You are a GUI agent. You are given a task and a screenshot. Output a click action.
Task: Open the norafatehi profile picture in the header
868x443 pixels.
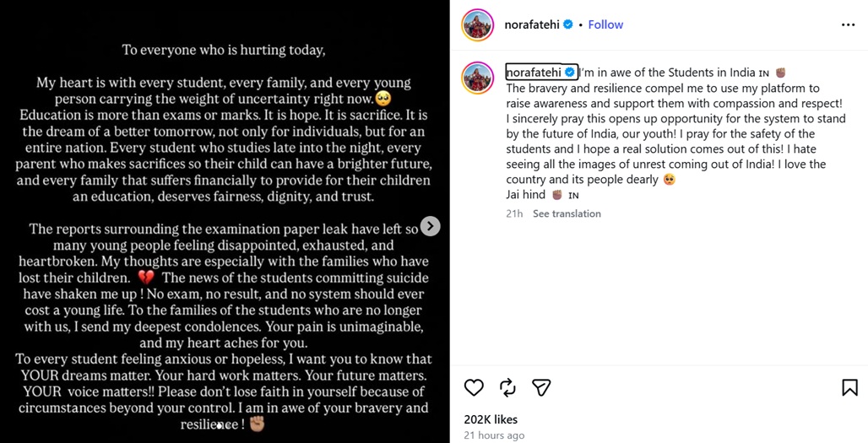pyautogui.click(x=478, y=24)
